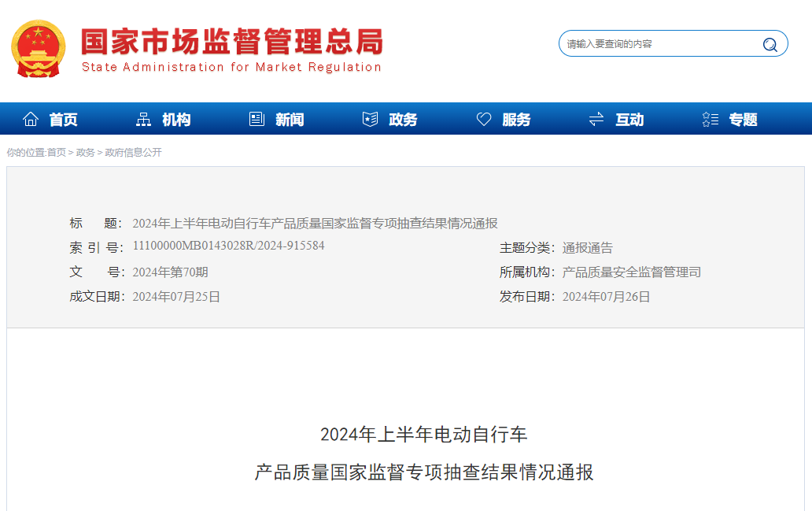Open the 政务 navigation menu
The height and width of the screenshot is (511, 812).
(403, 120)
